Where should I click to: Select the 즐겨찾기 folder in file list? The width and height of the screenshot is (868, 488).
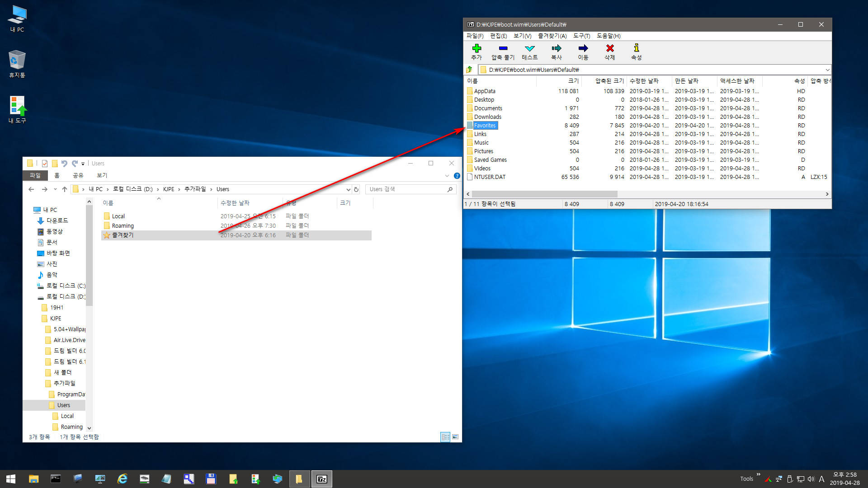pyautogui.click(x=236, y=235)
